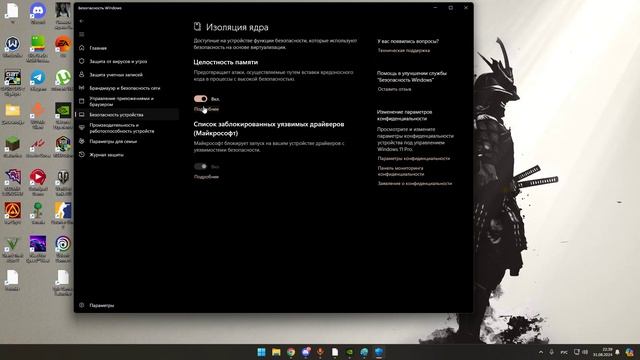Open the virus and threat protection shield icon
The width and height of the screenshot is (640, 360).
click(x=82, y=61)
